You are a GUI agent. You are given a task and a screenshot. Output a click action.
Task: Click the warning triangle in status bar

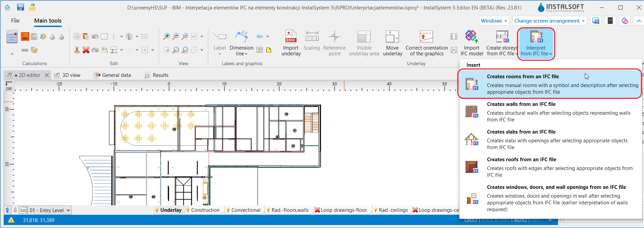point(11,220)
